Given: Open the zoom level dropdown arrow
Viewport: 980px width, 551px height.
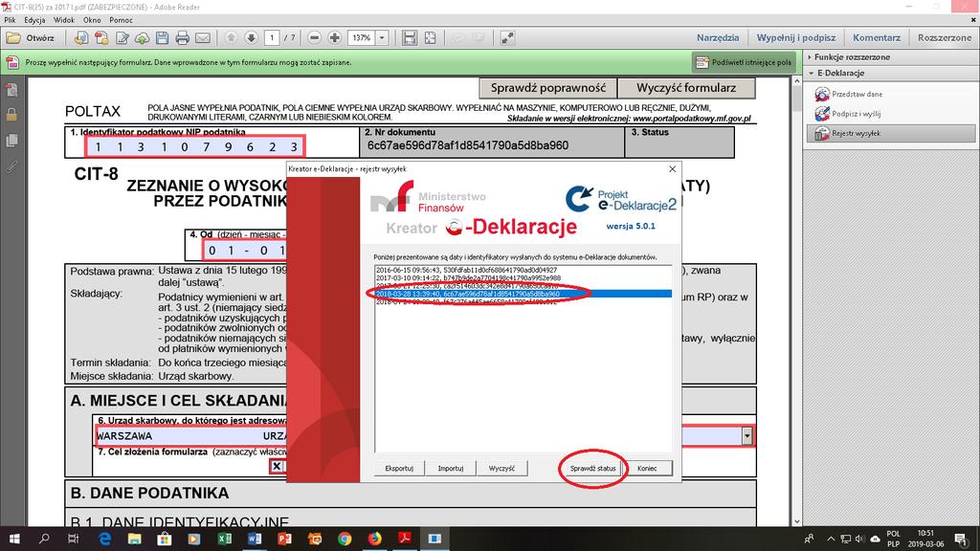Looking at the screenshot, I should tap(382, 38).
